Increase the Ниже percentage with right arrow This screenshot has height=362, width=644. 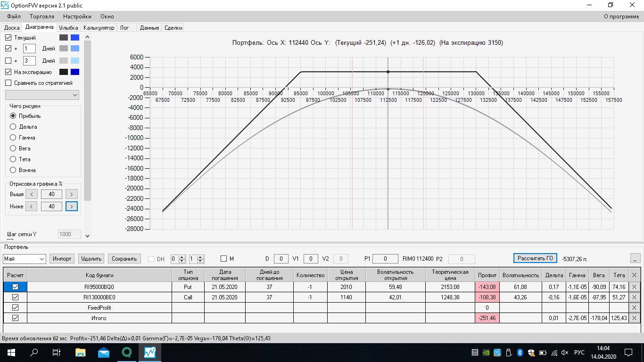coord(72,206)
